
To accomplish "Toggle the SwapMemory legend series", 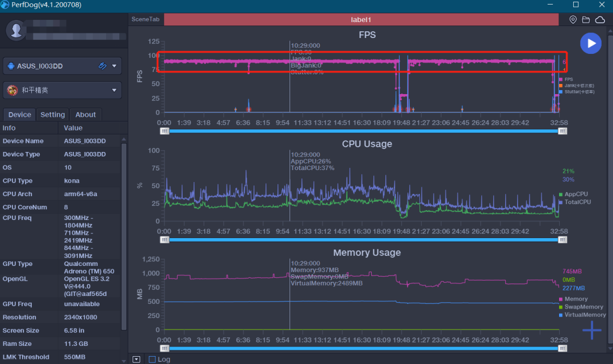I will (x=583, y=307).
